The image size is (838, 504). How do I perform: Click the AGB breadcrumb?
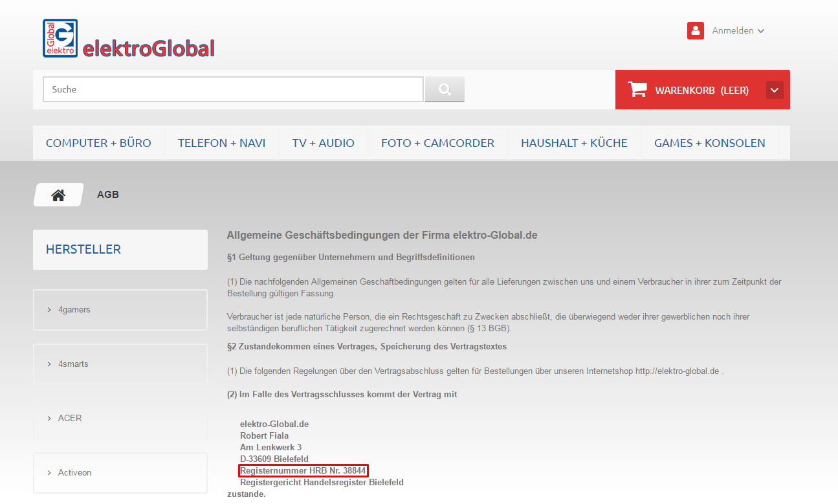pos(108,195)
